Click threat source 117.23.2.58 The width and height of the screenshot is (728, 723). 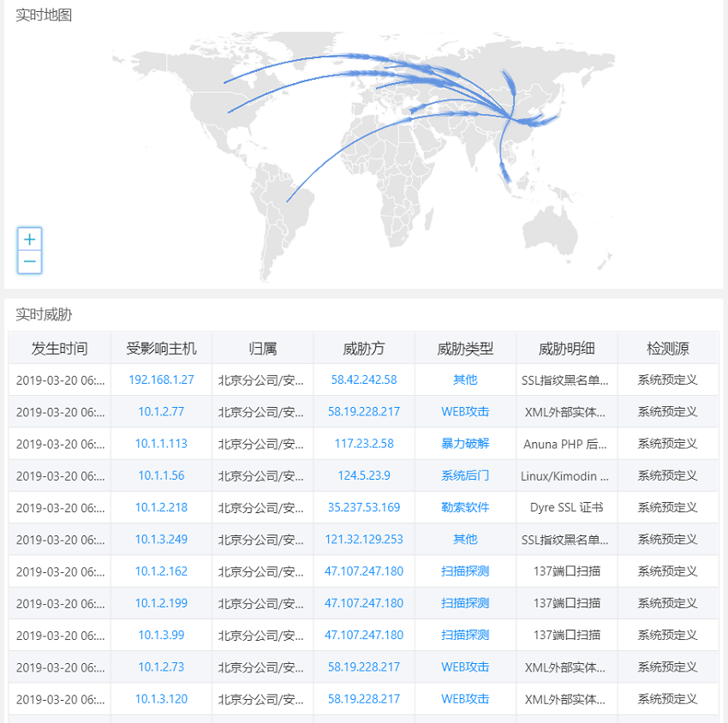tap(364, 444)
